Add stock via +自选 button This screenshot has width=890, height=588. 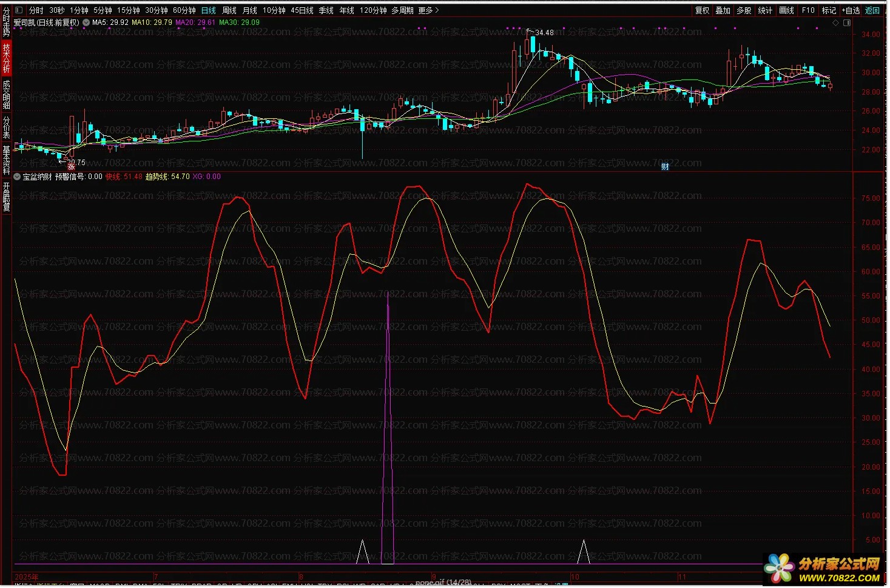pyautogui.click(x=851, y=10)
